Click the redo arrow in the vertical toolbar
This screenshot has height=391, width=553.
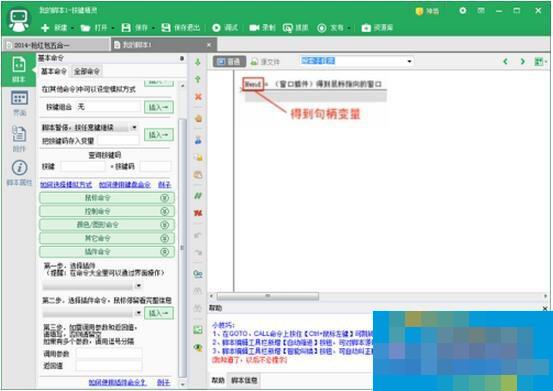(198, 252)
